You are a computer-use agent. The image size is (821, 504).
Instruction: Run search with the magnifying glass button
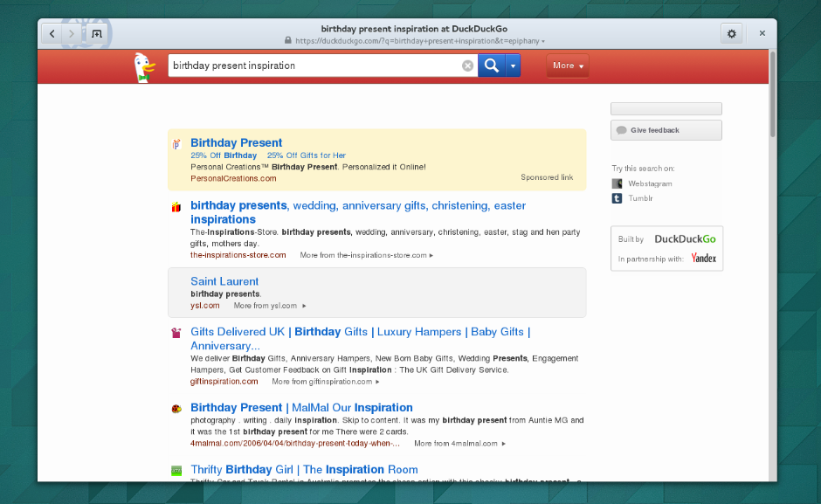point(492,66)
